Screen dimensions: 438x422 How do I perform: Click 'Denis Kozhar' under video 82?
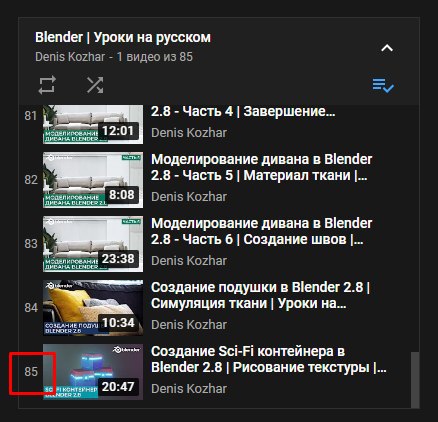tap(189, 197)
